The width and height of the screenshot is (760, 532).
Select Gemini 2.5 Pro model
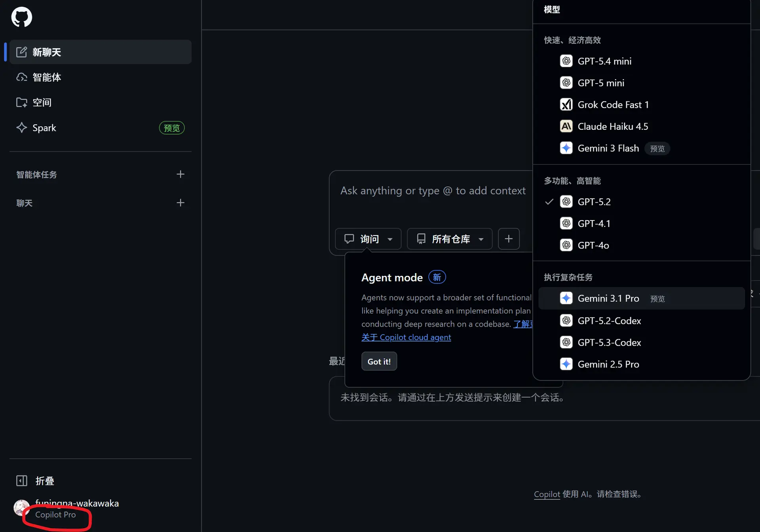[x=642, y=364]
